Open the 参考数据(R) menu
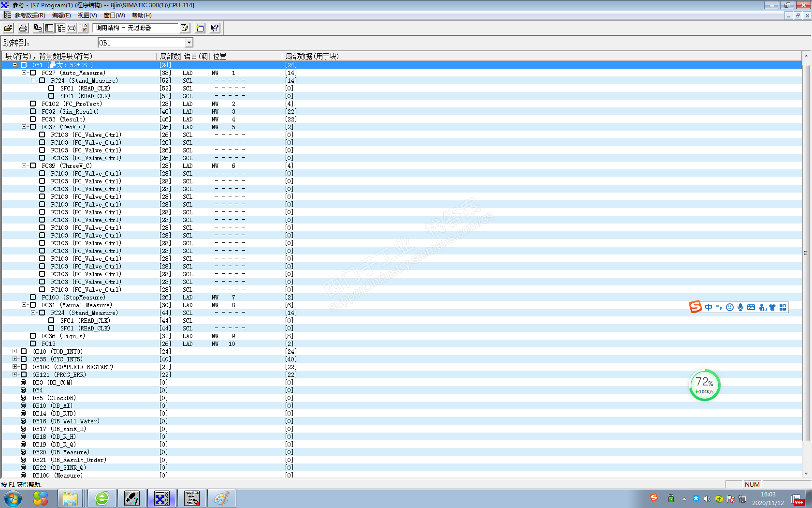The width and height of the screenshot is (812, 508). [29, 15]
